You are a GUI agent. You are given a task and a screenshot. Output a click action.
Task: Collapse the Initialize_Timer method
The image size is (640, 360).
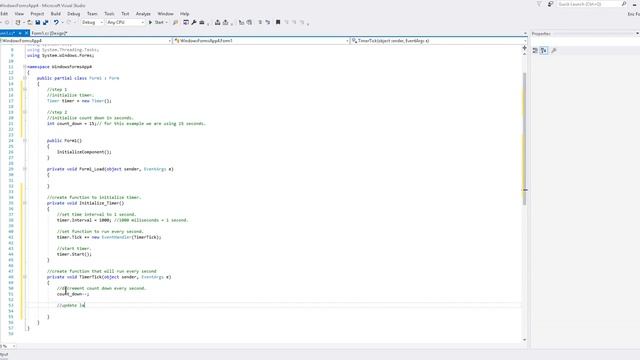click(x=24, y=203)
